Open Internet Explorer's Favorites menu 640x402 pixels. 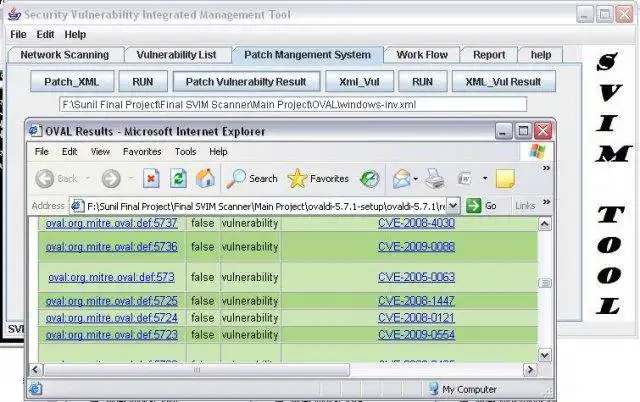coord(142,151)
